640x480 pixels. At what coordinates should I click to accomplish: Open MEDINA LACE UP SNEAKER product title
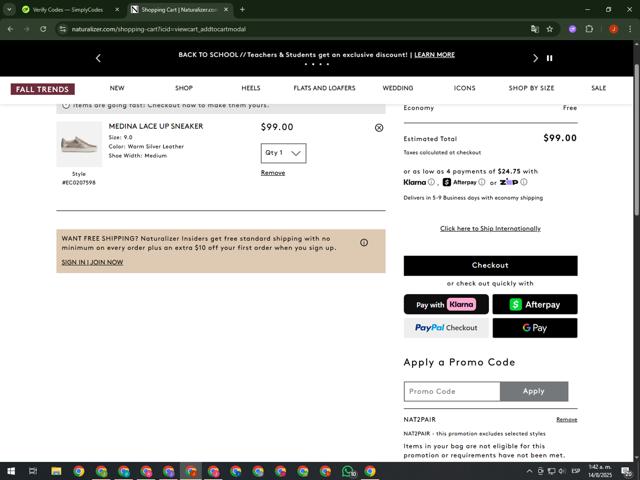point(156,126)
